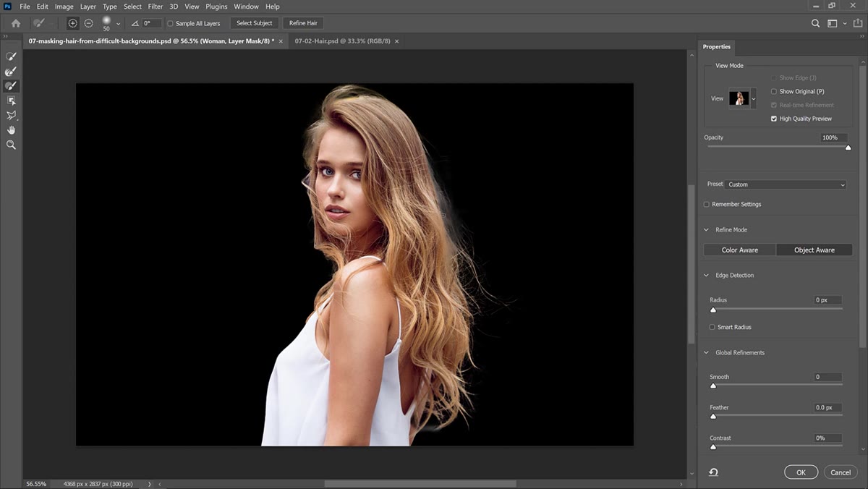Click the Select Subject button
This screenshot has width=868, height=489.
(x=255, y=23)
